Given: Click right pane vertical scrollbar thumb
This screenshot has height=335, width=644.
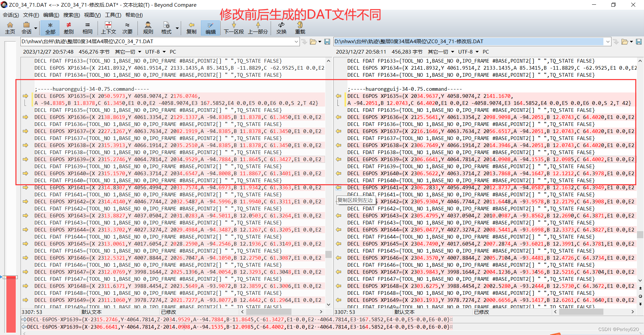Looking at the screenshot, I should click(x=640, y=234).
